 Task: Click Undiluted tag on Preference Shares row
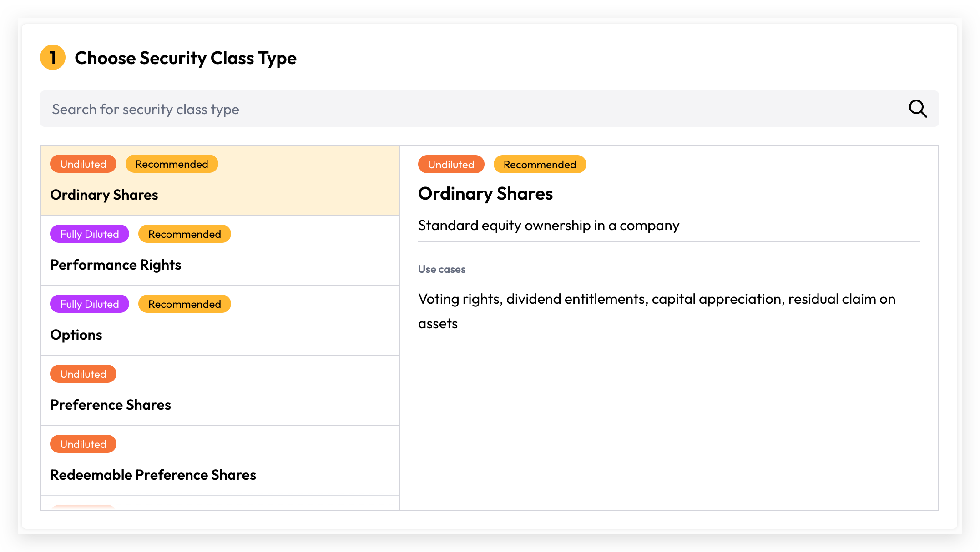(83, 374)
